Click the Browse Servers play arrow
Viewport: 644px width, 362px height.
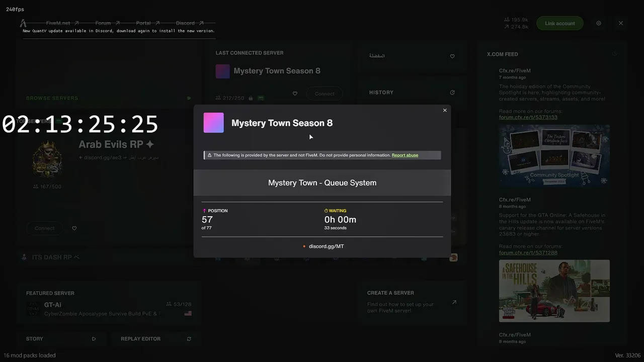189,98
